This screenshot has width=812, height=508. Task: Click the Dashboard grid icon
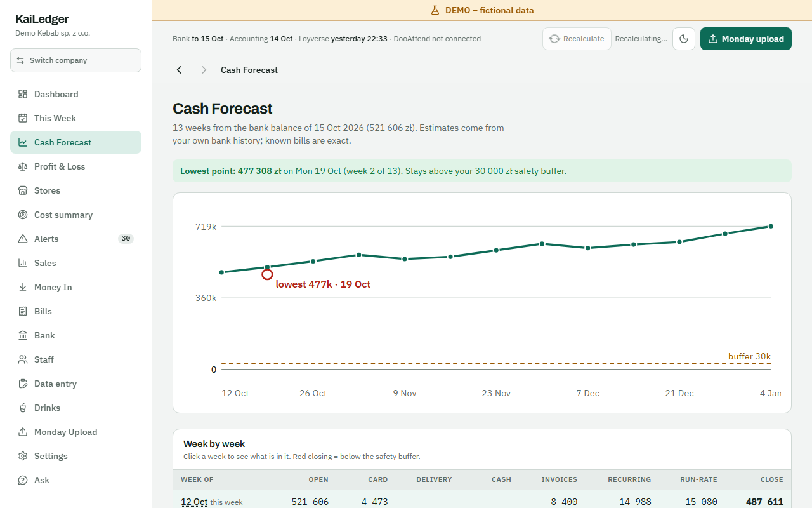pos(23,94)
